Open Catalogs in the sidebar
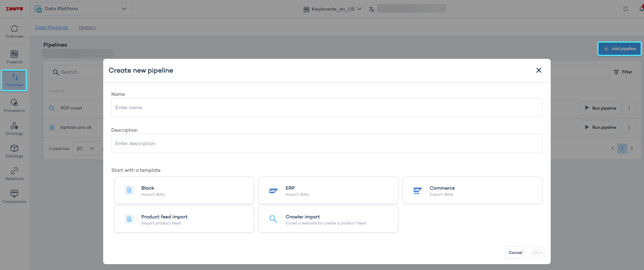644x270 pixels. 14,151
